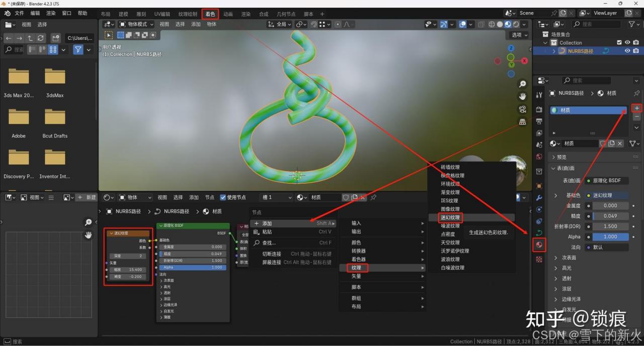Switch to solid viewport shading mode
Viewport: 644px width, 346px height.
pyautogui.click(x=500, y=24)
